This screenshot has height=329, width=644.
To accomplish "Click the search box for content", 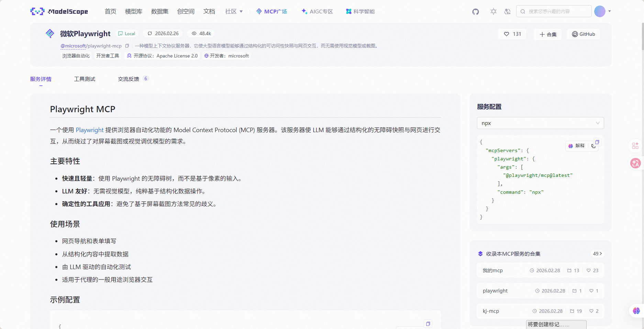I will coord(554,11).
